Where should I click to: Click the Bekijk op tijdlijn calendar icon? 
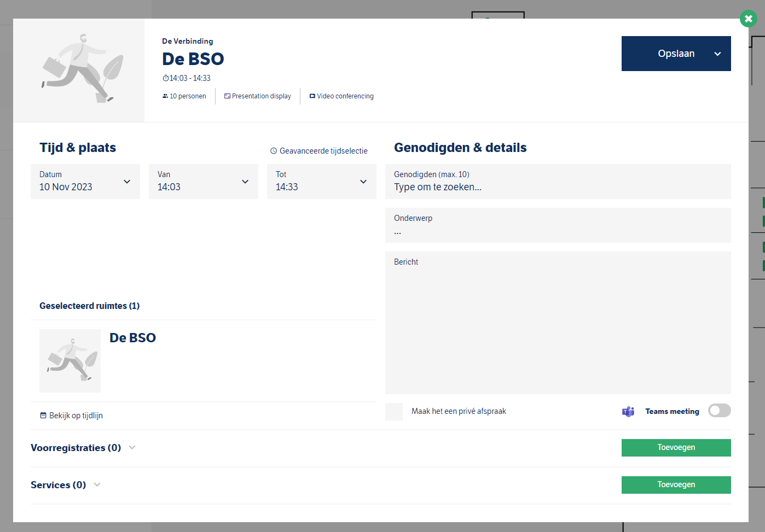point(43,416)
